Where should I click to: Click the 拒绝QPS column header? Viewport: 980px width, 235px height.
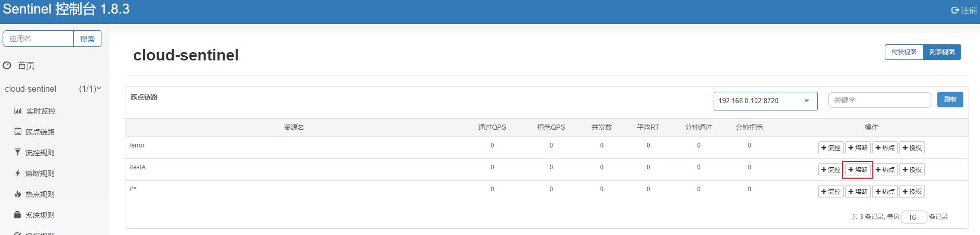[x=551, y=128]
